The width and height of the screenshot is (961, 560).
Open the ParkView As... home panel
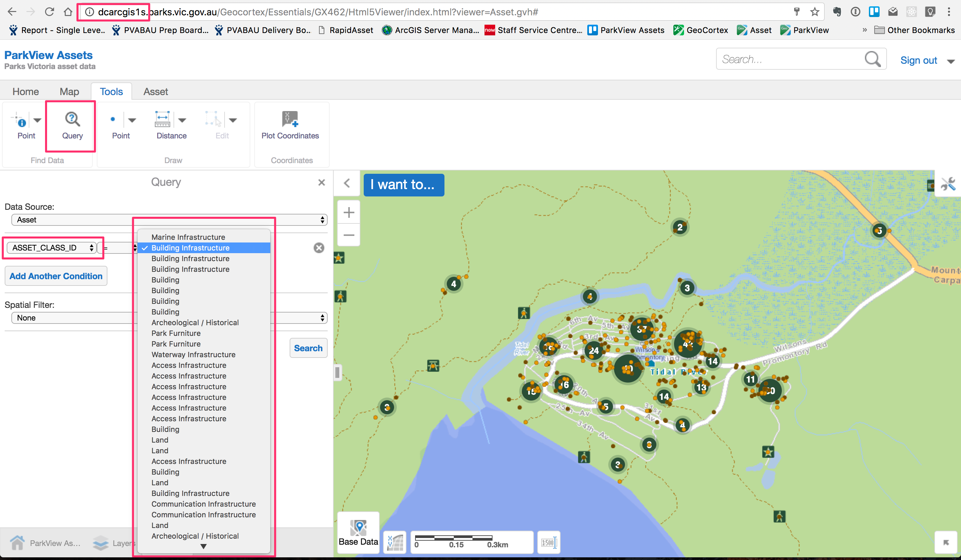(x=45, y=543)
